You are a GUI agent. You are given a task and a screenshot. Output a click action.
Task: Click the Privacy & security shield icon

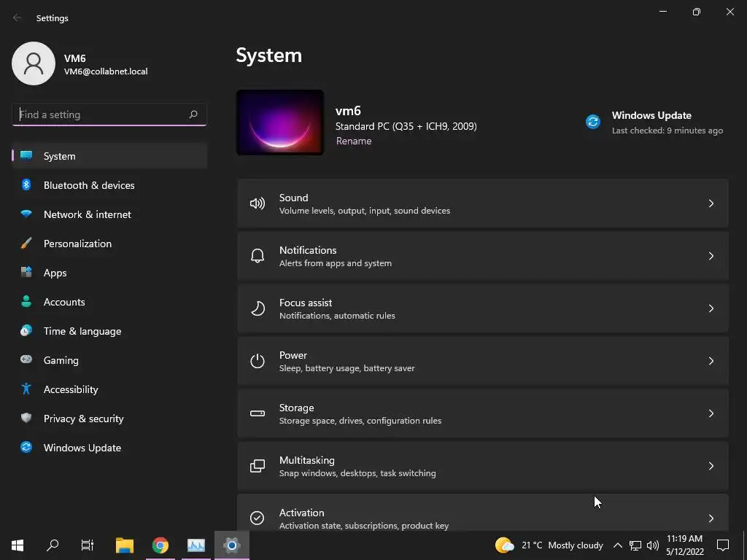click(26, 418)
